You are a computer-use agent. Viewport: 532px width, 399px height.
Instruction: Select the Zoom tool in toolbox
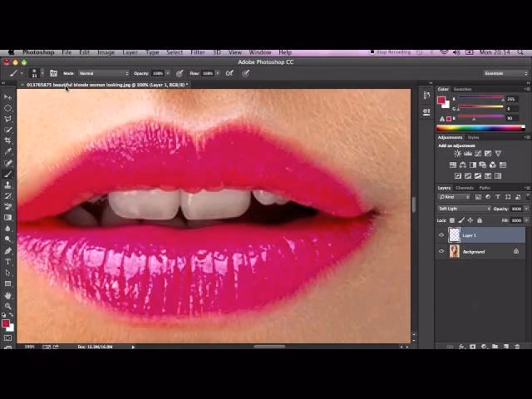point(7,306)
